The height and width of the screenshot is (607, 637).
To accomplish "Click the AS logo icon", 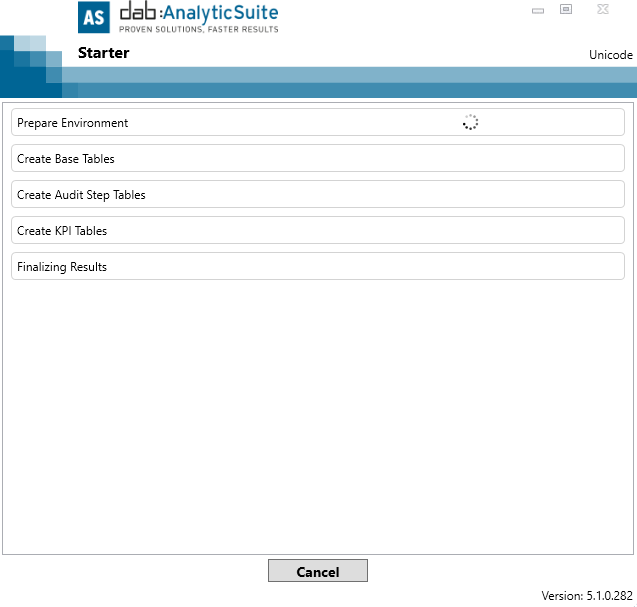I will pos(94,18).
